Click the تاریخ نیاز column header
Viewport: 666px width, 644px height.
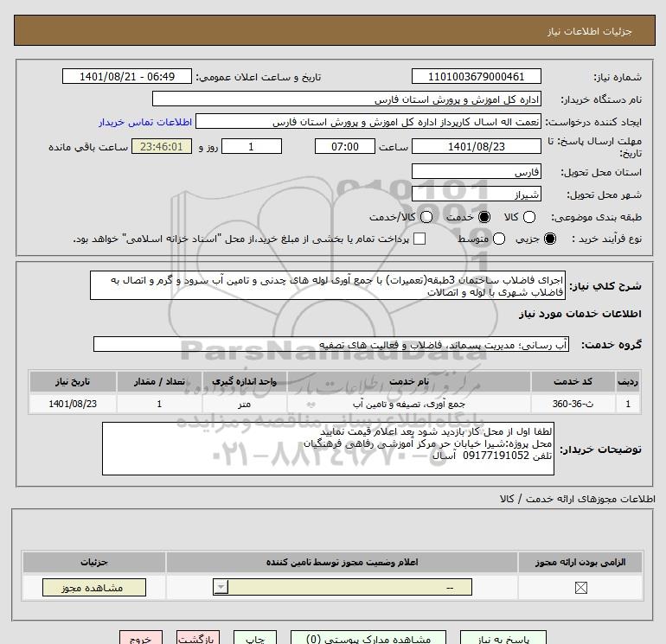pos(73,381)
